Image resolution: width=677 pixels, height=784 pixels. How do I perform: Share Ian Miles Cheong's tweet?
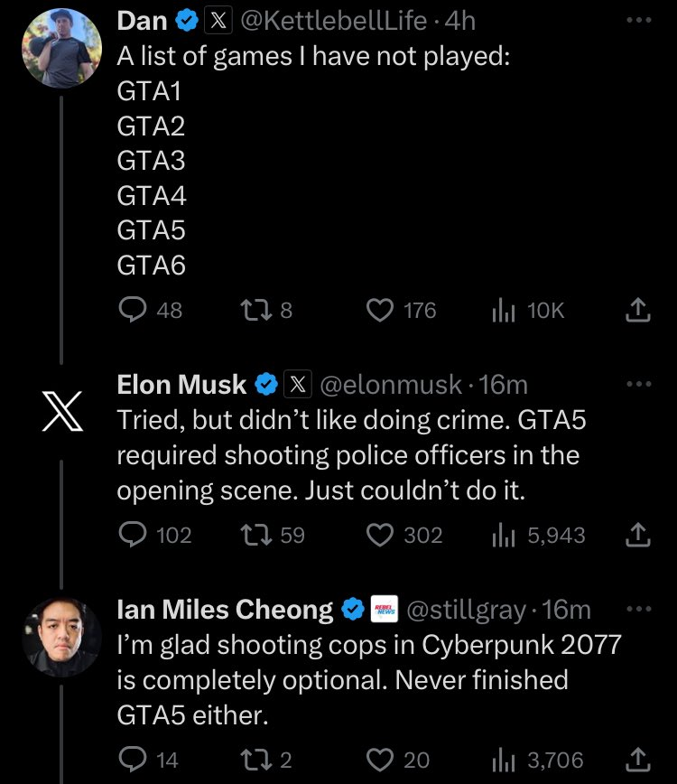click(x=637, y=760)
